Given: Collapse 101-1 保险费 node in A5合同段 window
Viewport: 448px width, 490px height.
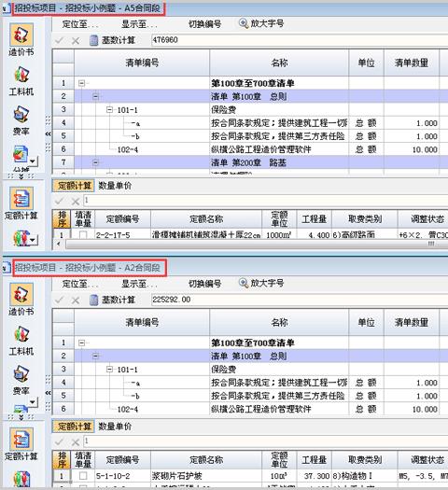Looking at the screenshot, I should click(109, 110).
